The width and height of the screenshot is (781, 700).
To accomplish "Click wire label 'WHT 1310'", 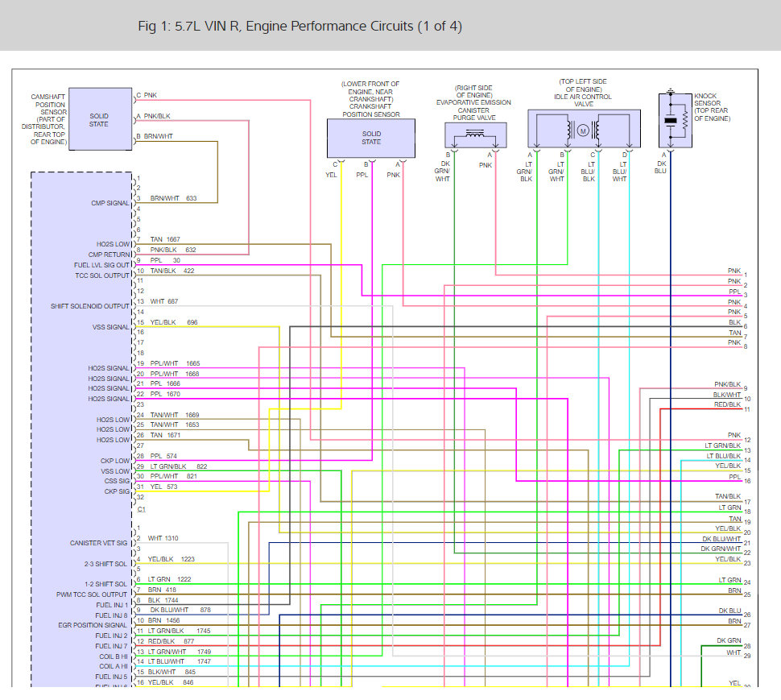I will coord(163,539).
